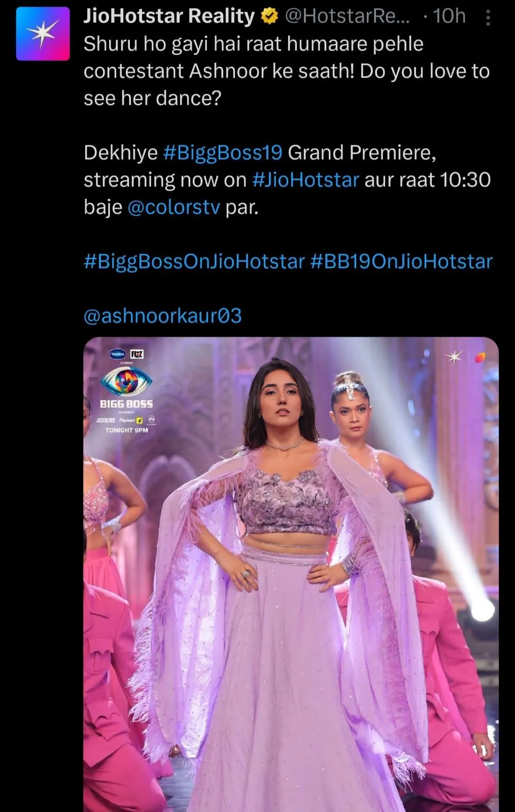
Task: Tap the tweet text about Ashnoor's dance
Action: click(287, 71)
